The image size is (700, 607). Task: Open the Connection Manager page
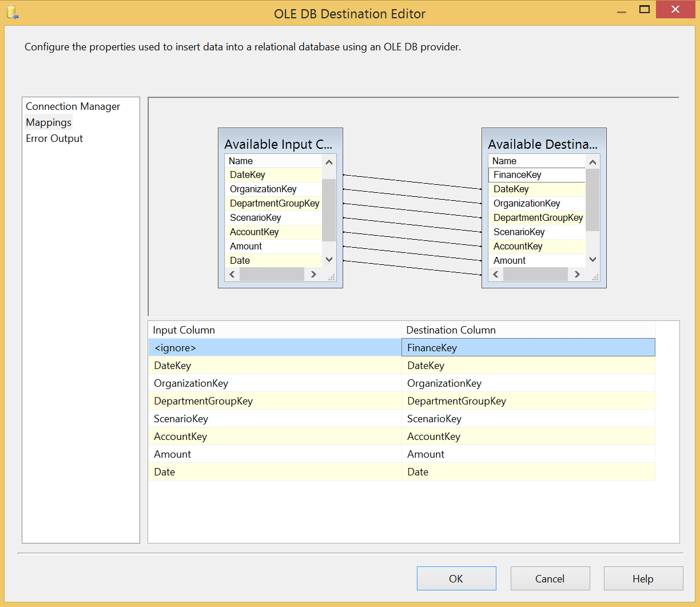click(73, 106)
